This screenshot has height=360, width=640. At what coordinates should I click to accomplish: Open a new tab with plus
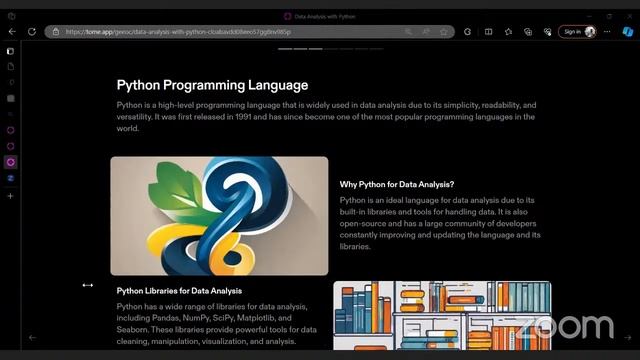pos(11,196)
